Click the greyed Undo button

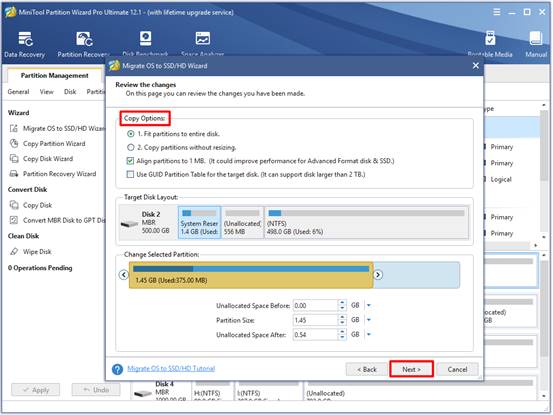pyautogui.click(x=96, y=390)
